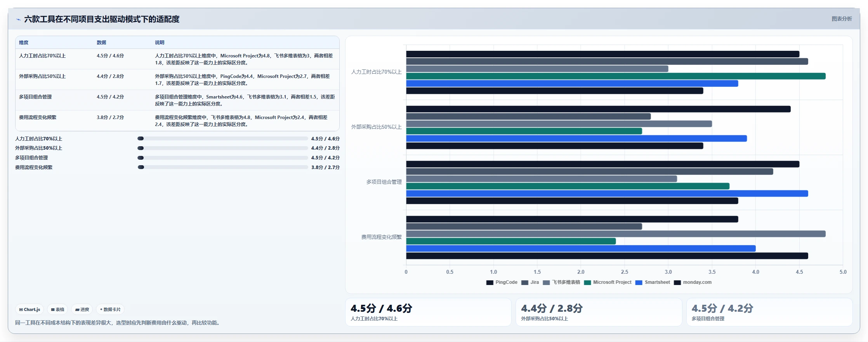
Task: Click the PingCode legend color box
Action: pos(490,282)
